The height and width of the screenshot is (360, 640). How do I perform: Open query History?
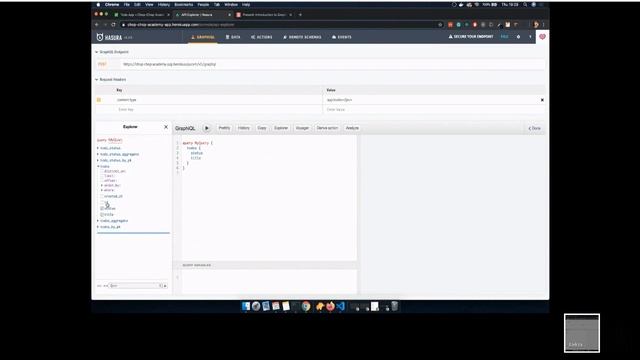244,128
